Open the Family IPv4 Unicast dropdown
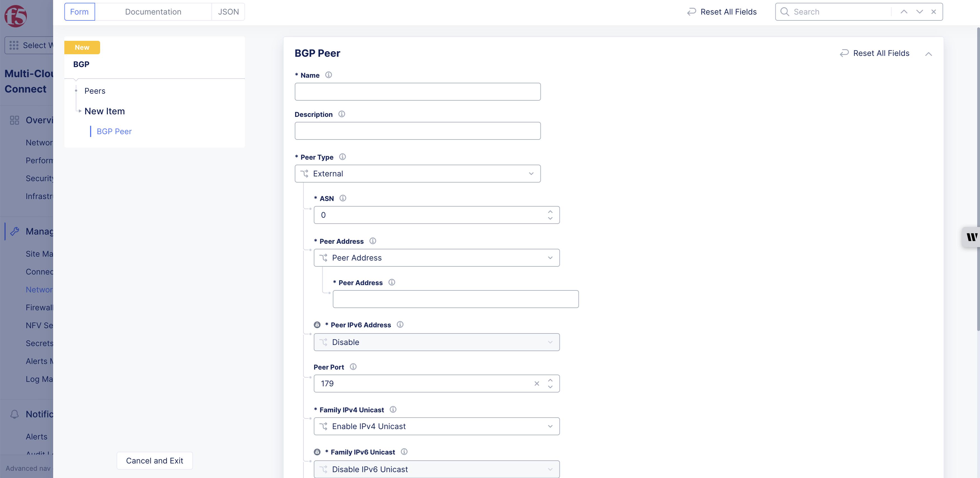 click(x=436, y=426)
